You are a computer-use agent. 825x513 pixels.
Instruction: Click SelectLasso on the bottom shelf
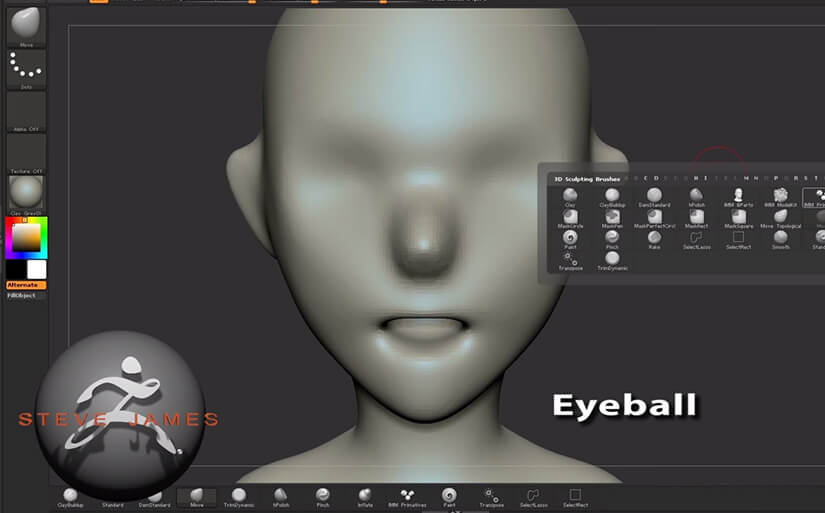click(x=534, y=498)
